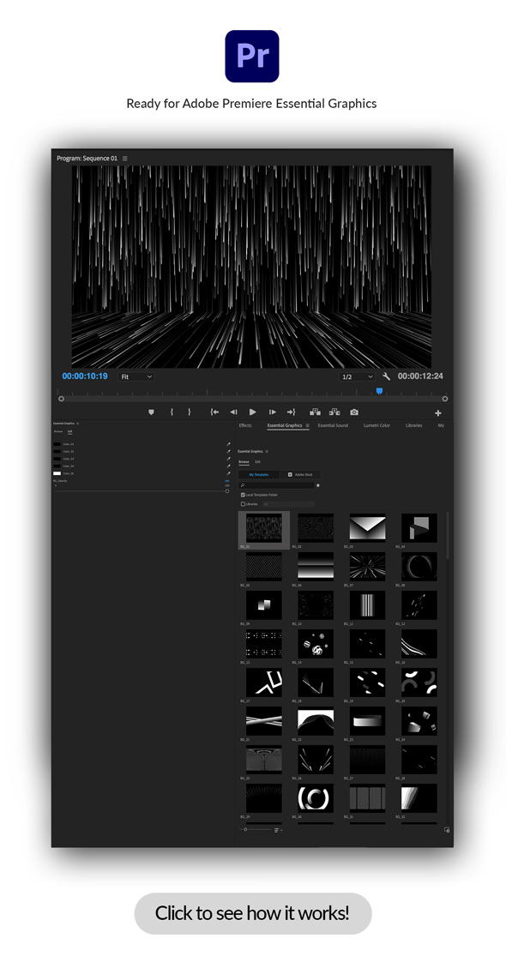
Task: Click the Color_01 swatch
Action: 57,444
